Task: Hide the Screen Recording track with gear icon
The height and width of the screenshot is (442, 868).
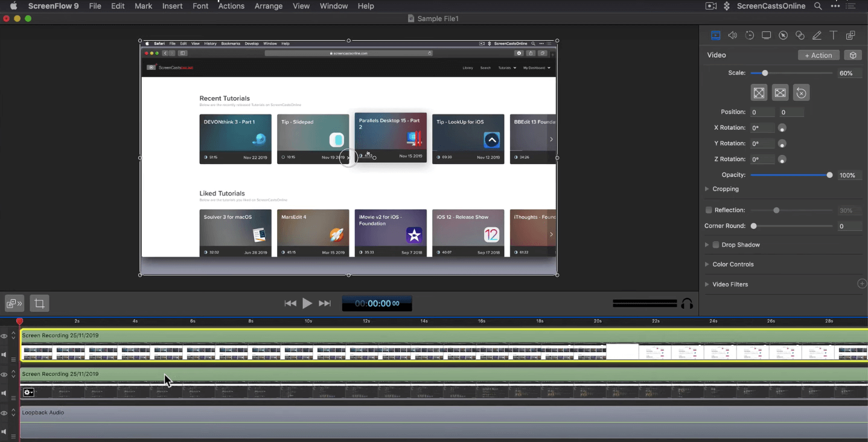Action: pos(4,375)
